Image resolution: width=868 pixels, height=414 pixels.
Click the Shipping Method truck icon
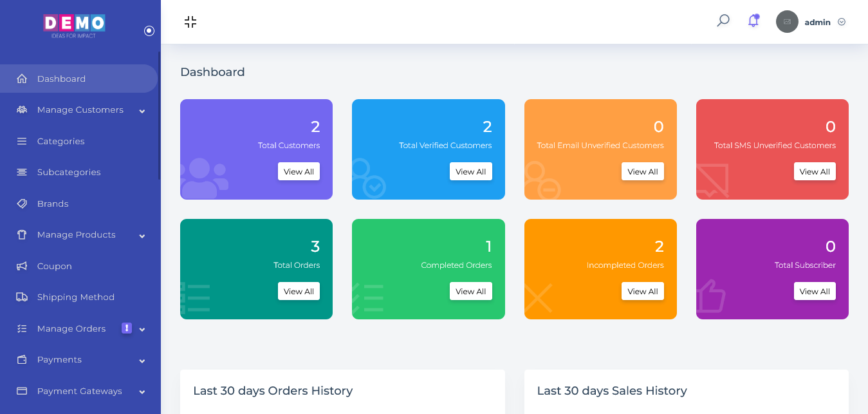[22, 297]
